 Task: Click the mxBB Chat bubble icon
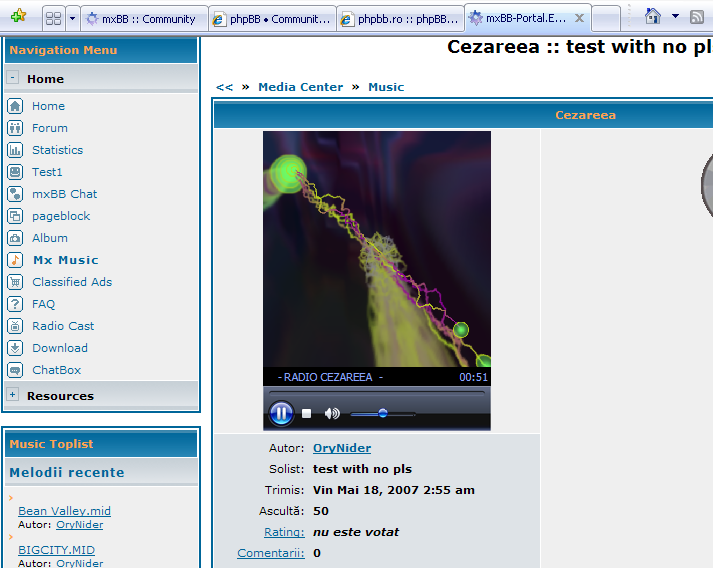click(15, 194)
